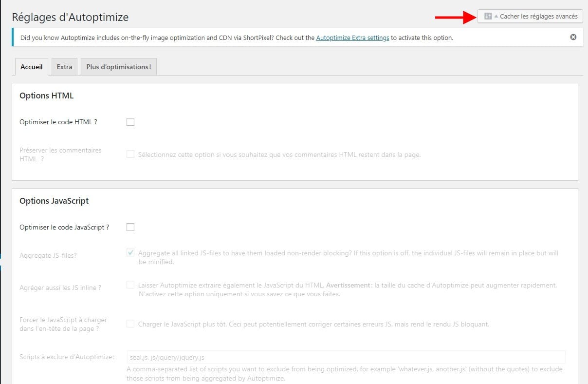Click the "Optimiser le code JavaScript ?" label text
Viewport: 588px width, 384px height.
click(x=64, y=227)
